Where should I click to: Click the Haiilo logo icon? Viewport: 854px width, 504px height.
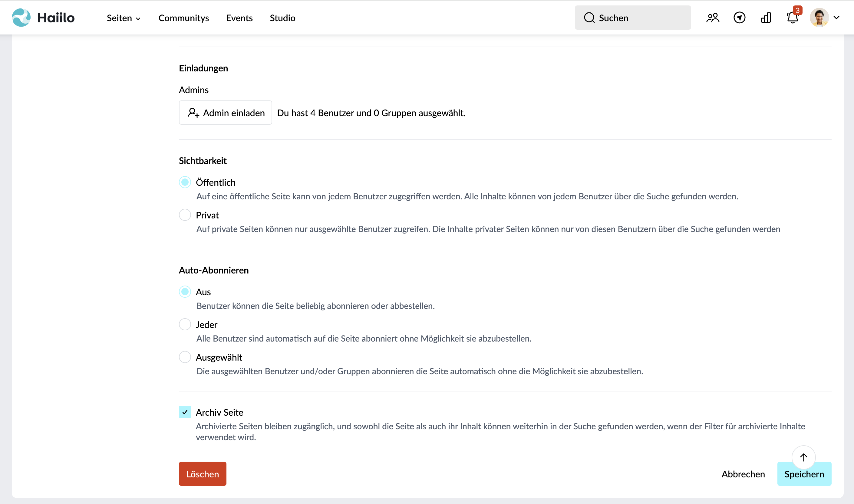21,18
